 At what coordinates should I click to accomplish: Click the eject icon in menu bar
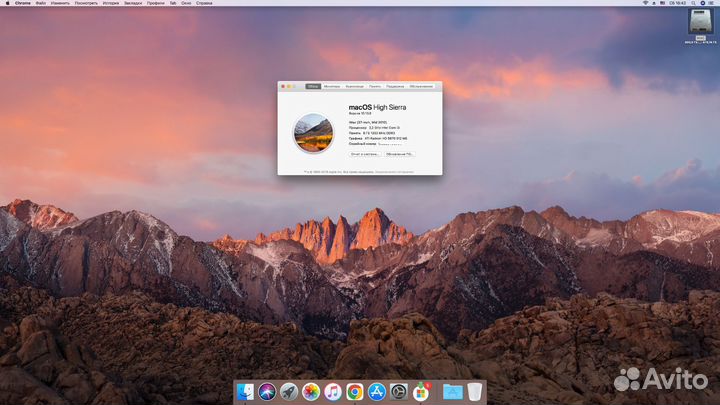pyautogui.click(x=654, y=3)
